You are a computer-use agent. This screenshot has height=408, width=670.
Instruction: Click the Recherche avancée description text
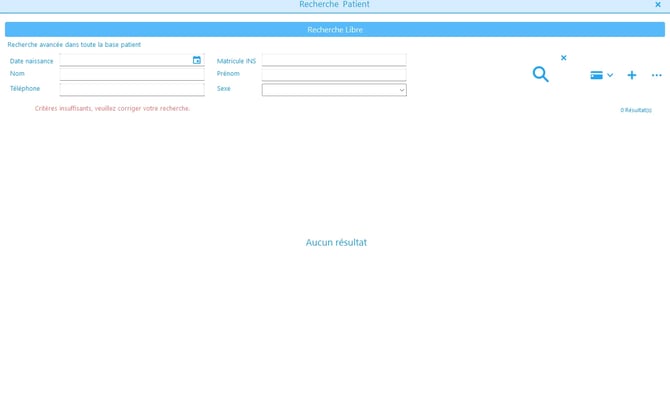click(74, 44)
